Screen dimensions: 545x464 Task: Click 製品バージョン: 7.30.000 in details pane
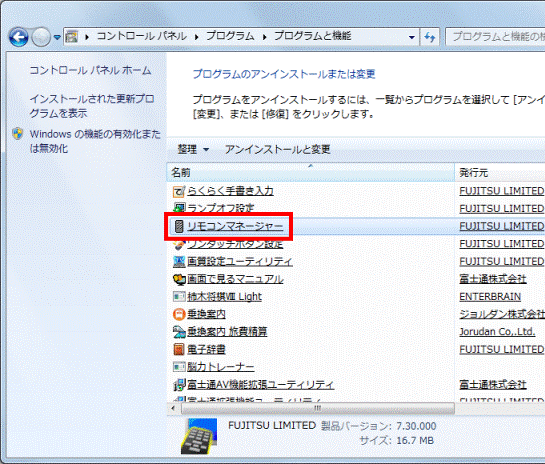[x=378, y=426]
